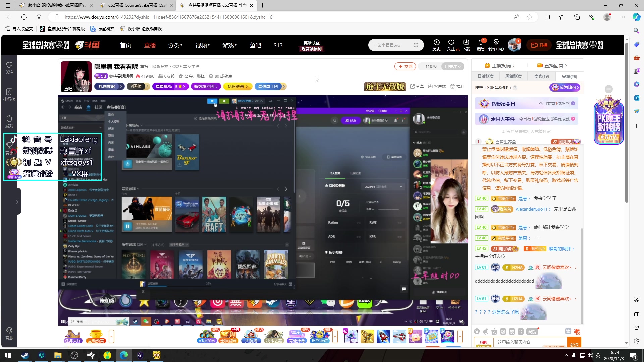Click the 高能 button in chat toolbar
The width and height of the screenshot is (644, 362).
(532, 331)
